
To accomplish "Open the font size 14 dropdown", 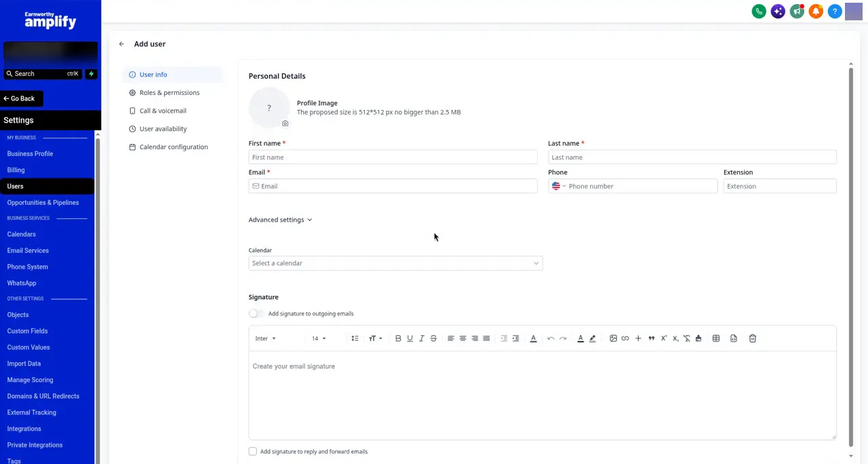I will click(319, 339).
